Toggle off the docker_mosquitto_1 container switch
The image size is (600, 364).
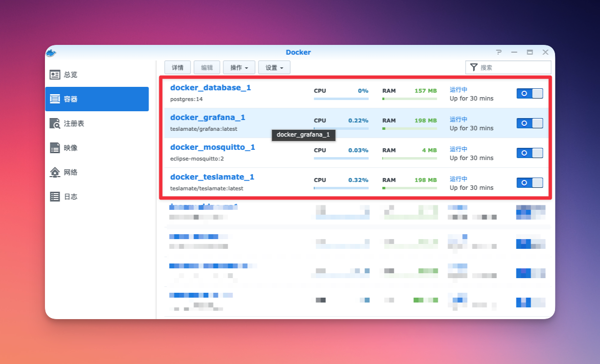[530, 153]
